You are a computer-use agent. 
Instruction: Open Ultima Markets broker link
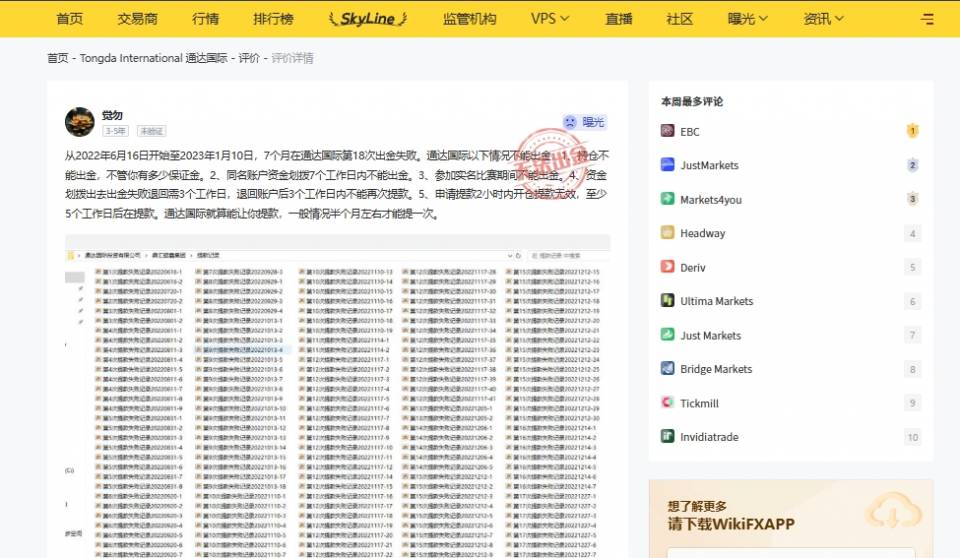tap(716, 301)
